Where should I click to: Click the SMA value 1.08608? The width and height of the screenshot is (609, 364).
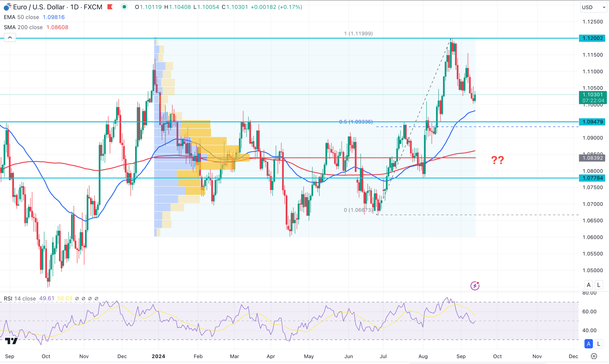[57, 27]
